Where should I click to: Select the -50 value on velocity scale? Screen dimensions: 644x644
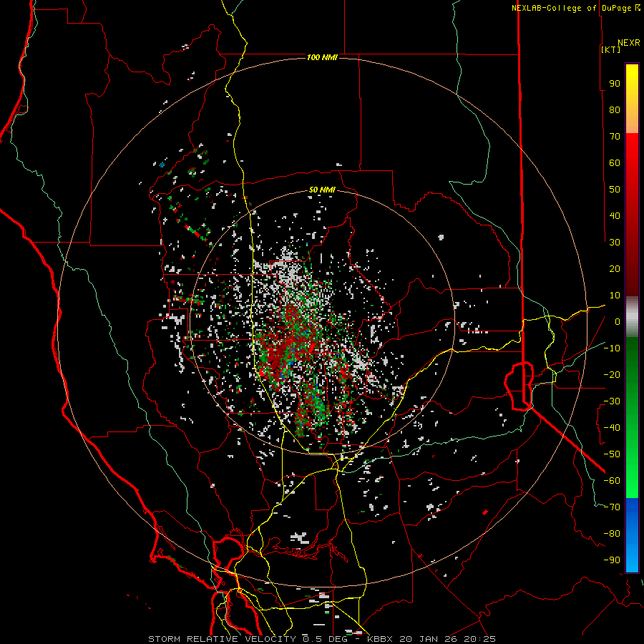tap(612, 454)
